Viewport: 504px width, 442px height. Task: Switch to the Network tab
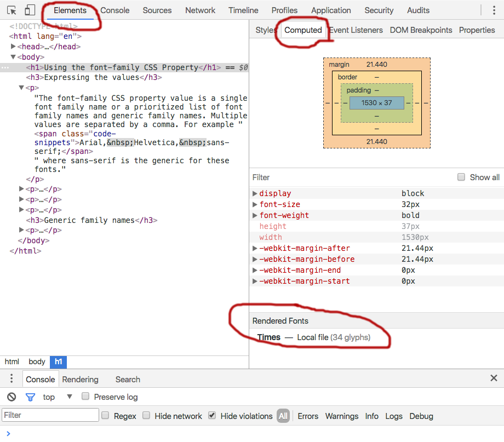[200, 10]
